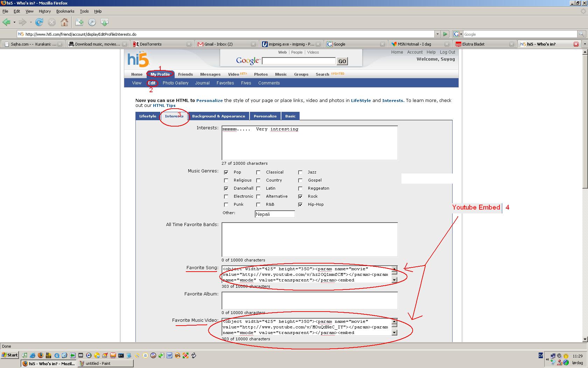Click the search magnifier icon
Screen dimensions: 588x368
581,34
